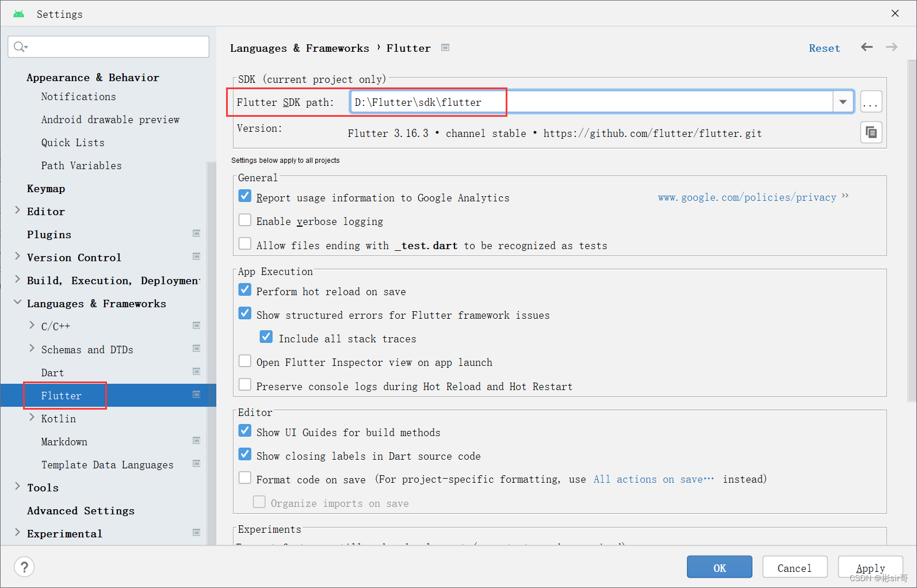Image resolution: width=917 pixels, height=588 pixels.
Task: Browse for the Flutter SDK path with ellipsis button
Action: (x=871, y=102)
